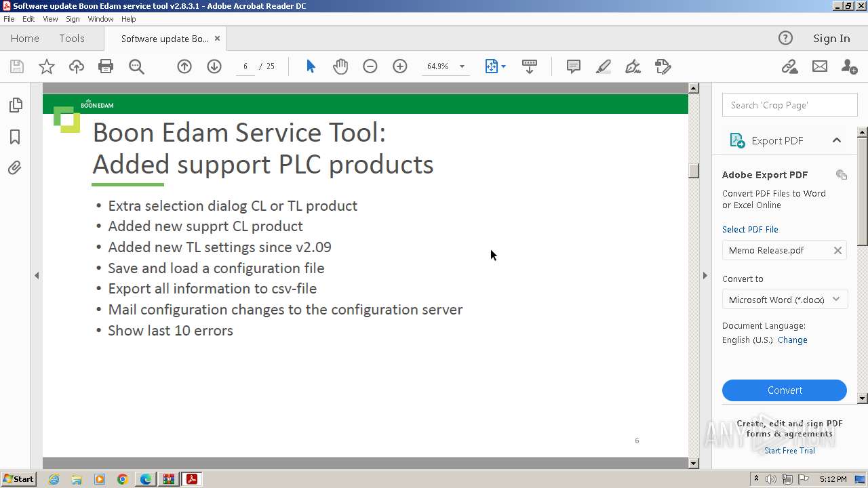Click the Save file icon
The image size is (868, 488).
click(x=17, y=66)
